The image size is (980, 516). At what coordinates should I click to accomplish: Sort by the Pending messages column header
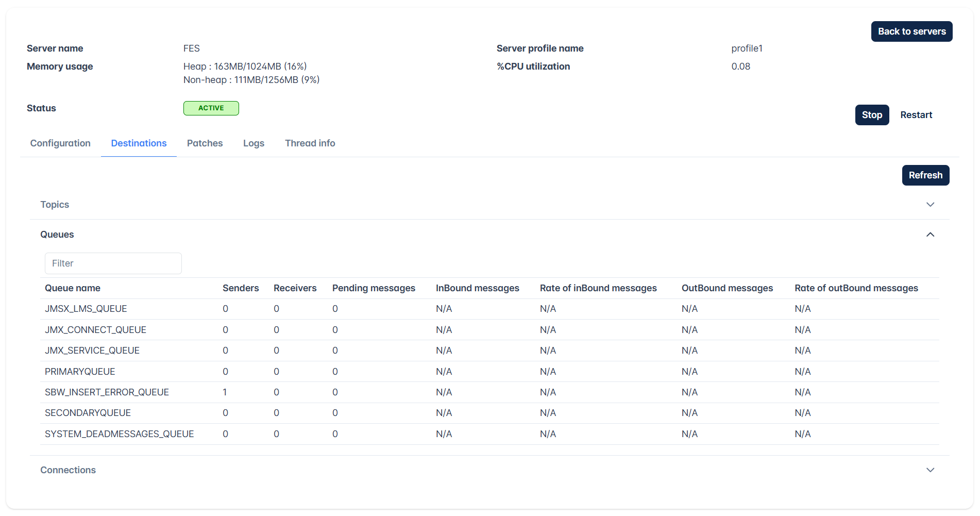point(374,288)
